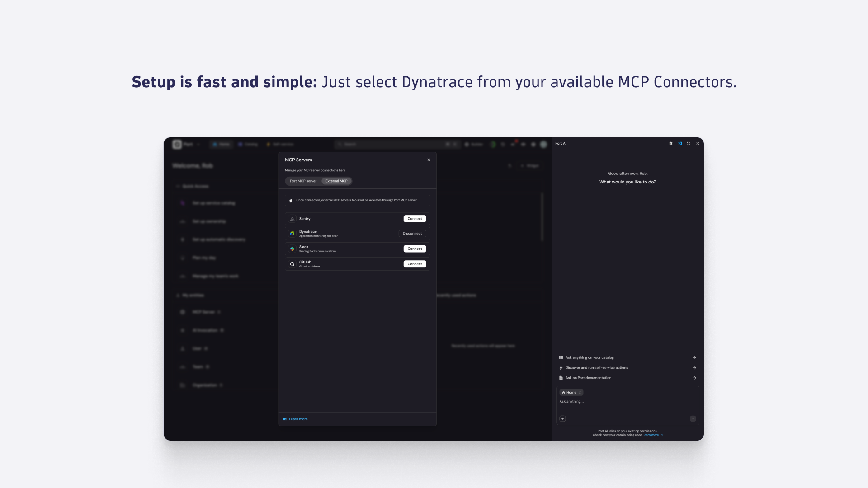Click the Github codebase description text
Viewport: 868px width, 488px height.
309,267
